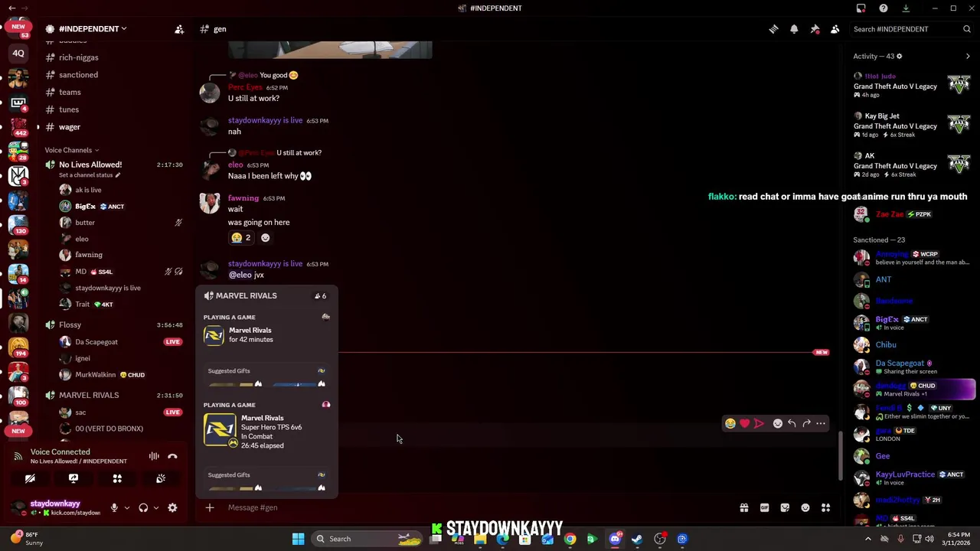Open the teams text channel
The height and width of the screenshot is (551, 980).
pyautogui.click(x=70, y=92)
